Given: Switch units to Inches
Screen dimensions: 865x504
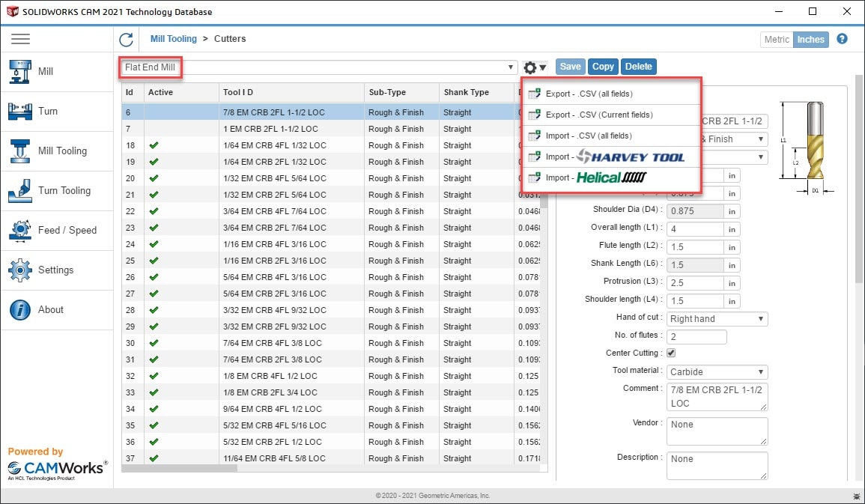Looking at the screenshot, I should (x=810, y=40).
